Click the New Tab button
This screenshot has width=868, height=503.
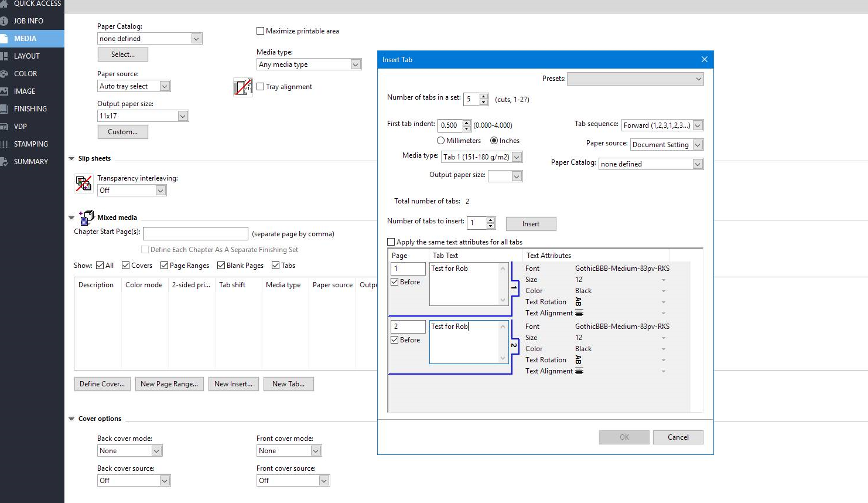pyautogui.click(x=288, y=384)
